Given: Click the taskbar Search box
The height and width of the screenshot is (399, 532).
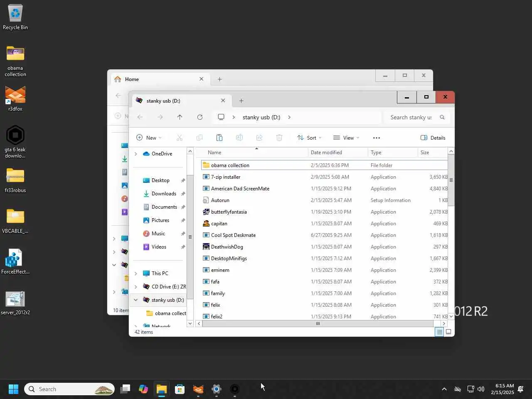Looking at the screenshot, I should 69,389.
